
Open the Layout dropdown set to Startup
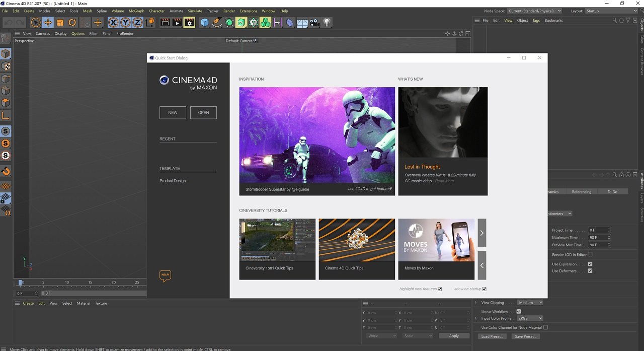pyautogui.click(x=611, y=11)
